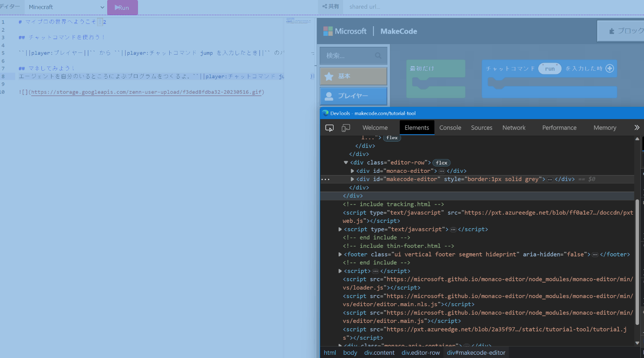Run the tutorial with the Run button
The height and width of the screenshot is (358, 644).
coord(122,7)
